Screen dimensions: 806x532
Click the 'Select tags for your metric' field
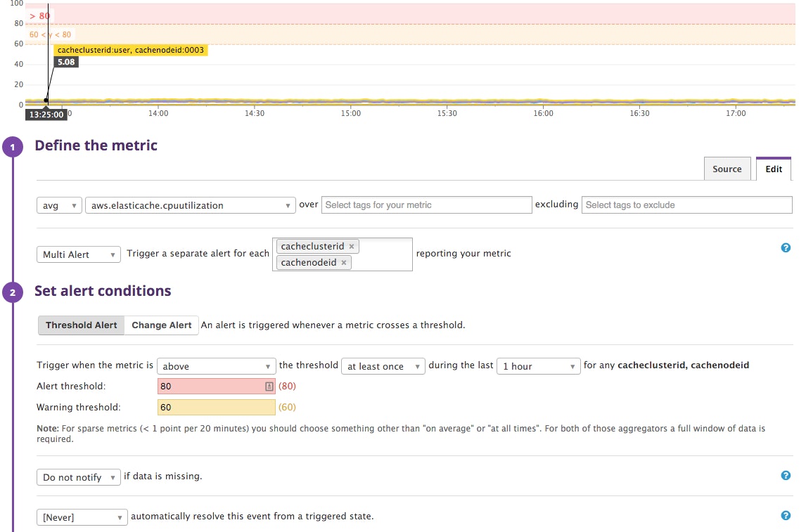tap(427, 205)
